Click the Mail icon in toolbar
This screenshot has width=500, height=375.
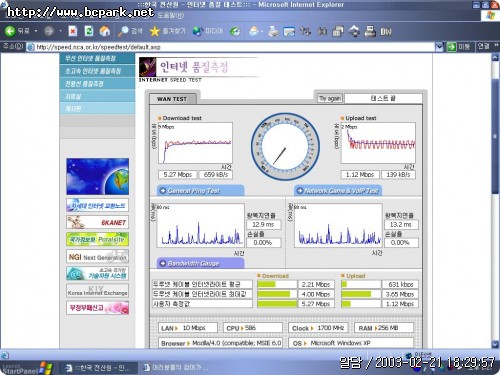coord(255,31)
